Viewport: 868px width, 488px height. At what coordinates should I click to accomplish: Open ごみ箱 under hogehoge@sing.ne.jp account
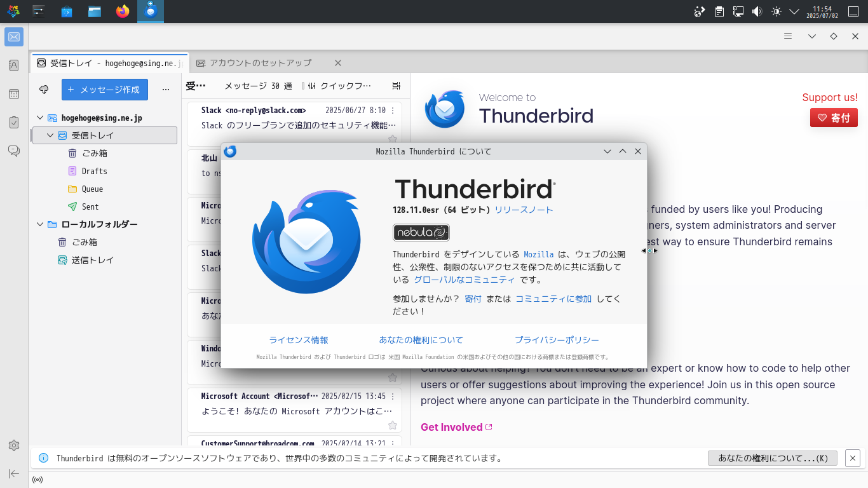coord(95,153)
